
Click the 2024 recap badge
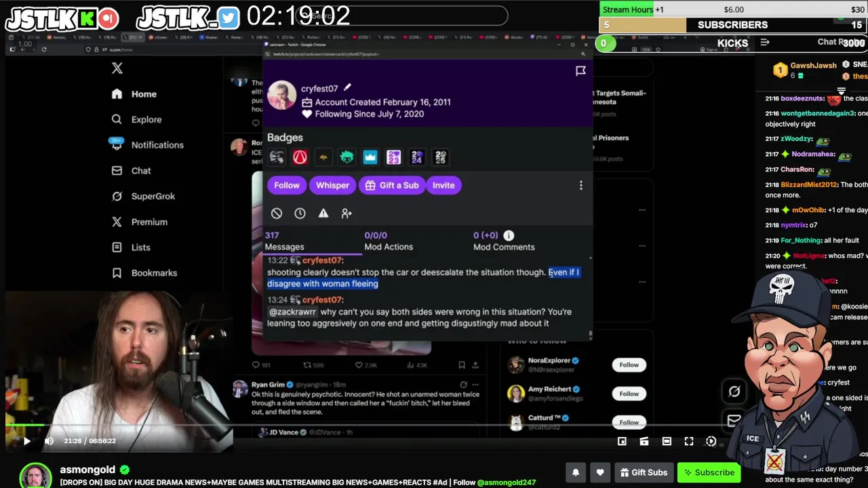point(417,157)
